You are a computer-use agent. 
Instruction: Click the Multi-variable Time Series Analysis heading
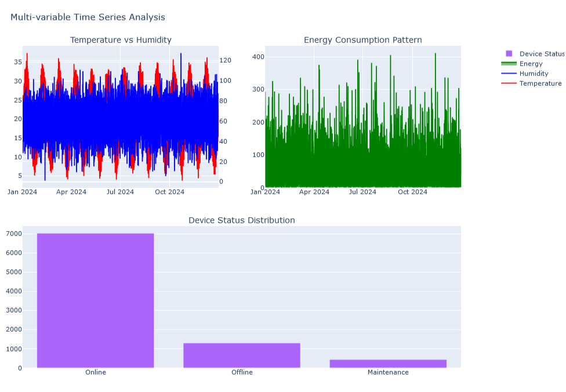click(x=88, y=17)
